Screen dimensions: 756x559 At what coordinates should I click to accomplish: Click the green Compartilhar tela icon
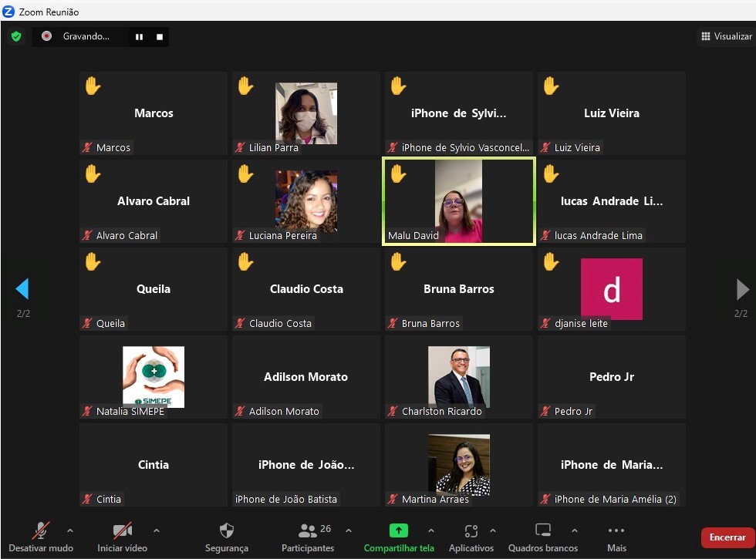399,530
